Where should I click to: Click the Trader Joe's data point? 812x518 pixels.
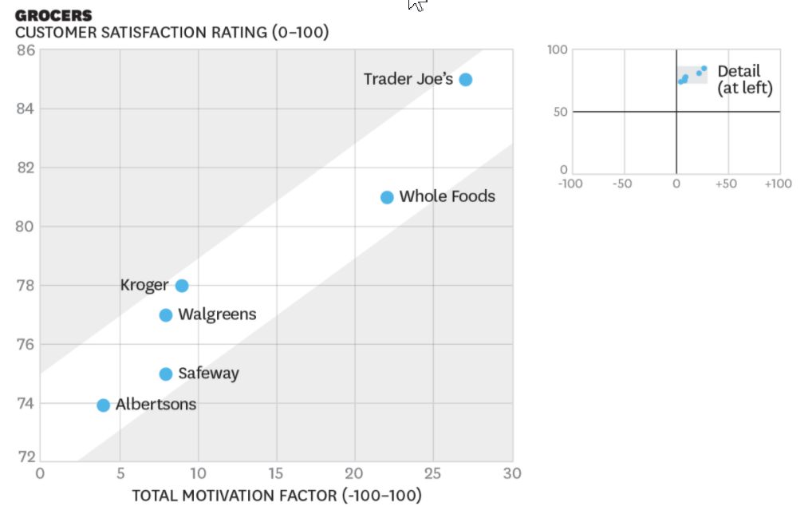pyautogui.click(x=466, y=79)
